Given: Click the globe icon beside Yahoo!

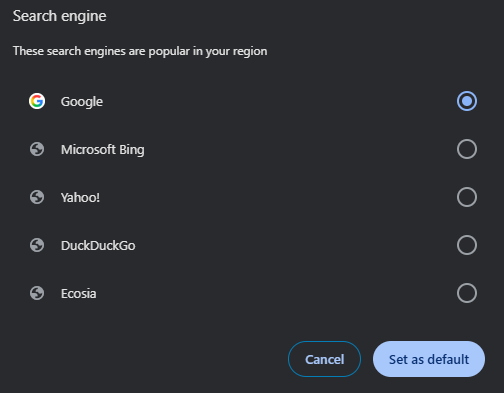Looking at the screenshot, I should [x=37, y=197].
